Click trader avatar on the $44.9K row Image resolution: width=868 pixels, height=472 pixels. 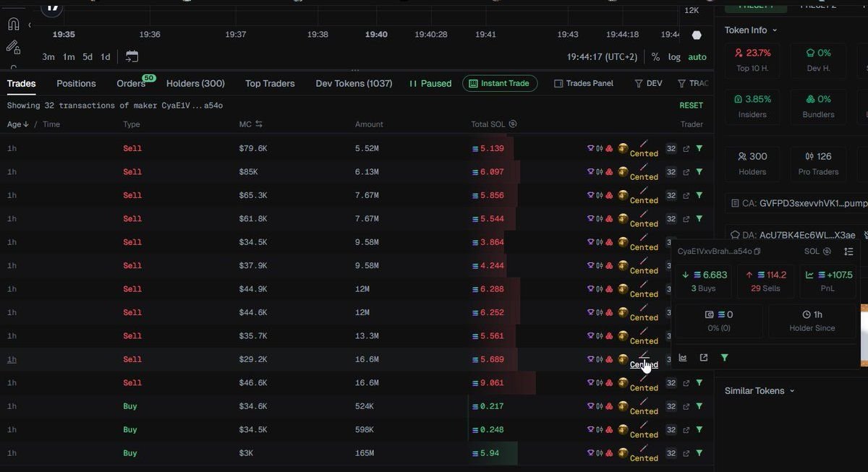(x=623, y=289)
